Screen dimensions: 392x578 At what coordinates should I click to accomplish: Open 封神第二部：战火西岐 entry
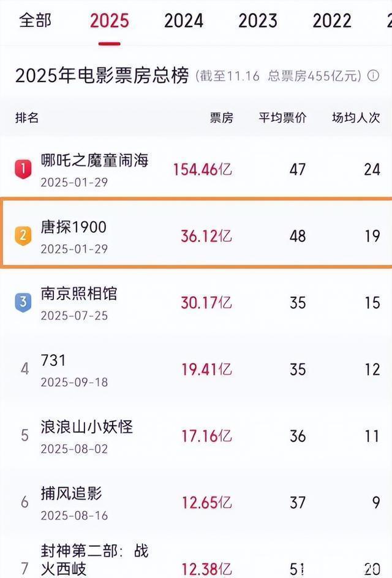point(94,559)
